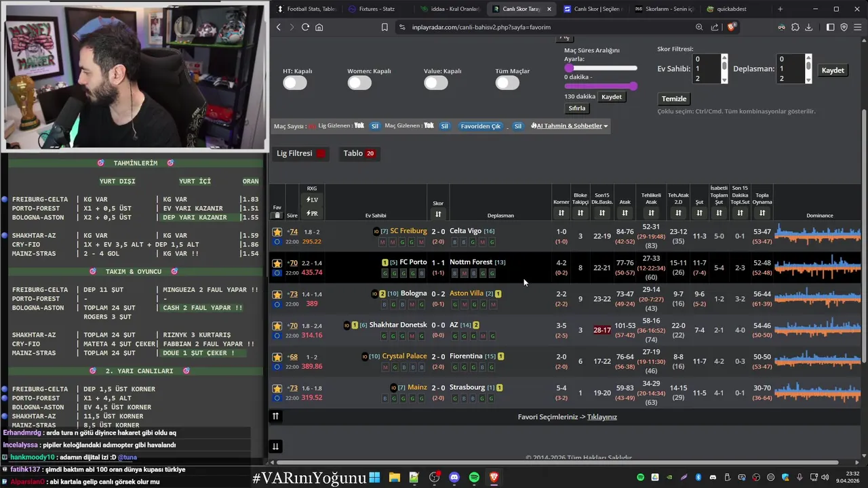Sort table by Skor column arrows

click(438, 214)
